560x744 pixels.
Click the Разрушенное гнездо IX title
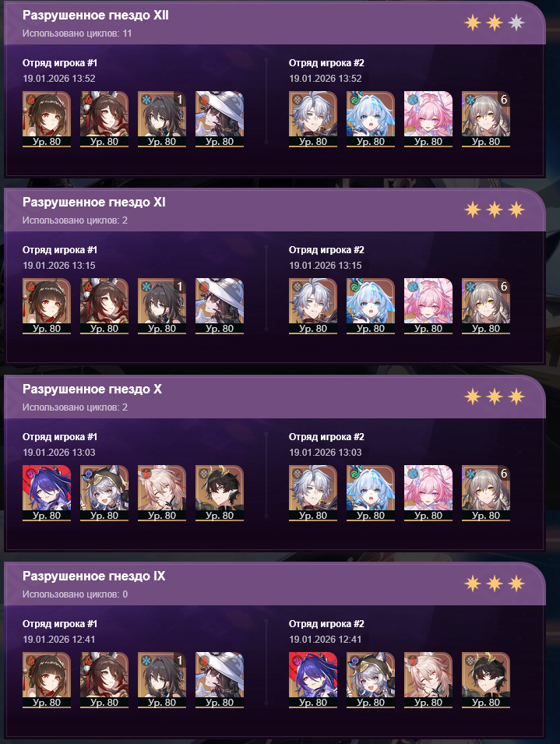pos(94,576)
